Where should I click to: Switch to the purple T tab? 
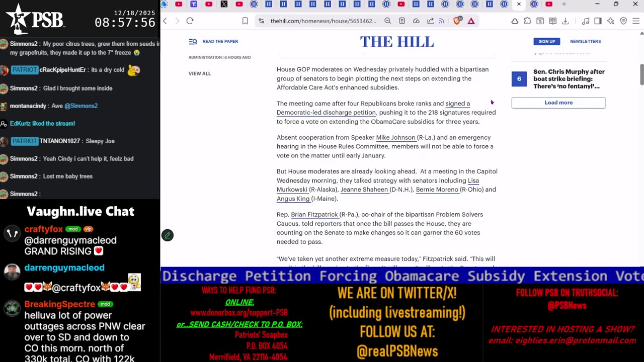[x=194, y=4]
